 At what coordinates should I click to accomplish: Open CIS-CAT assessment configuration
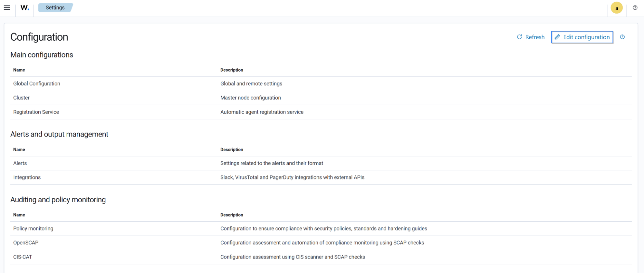coord(22,257)
